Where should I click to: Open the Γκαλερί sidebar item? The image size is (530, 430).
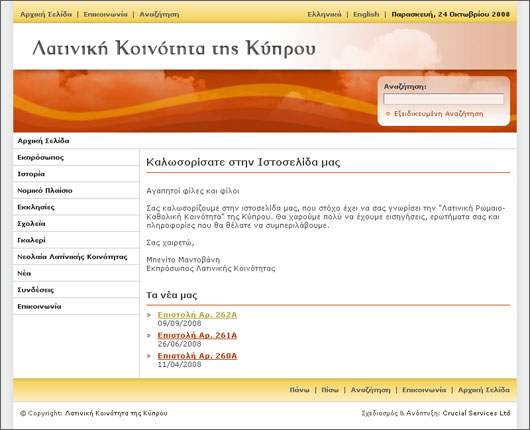point(31,240)
